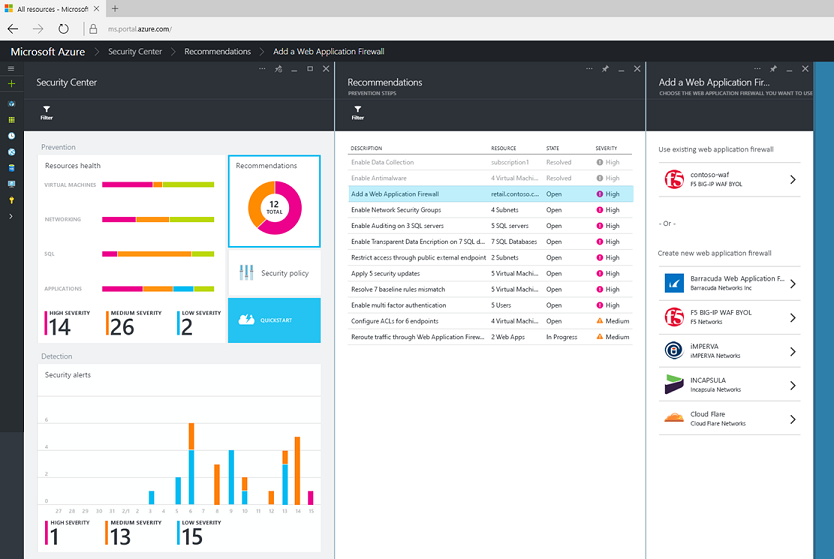This screenshot has width=834, height=559.
Task: Expand INCAPSULA chevron
Action: (793, 386)
